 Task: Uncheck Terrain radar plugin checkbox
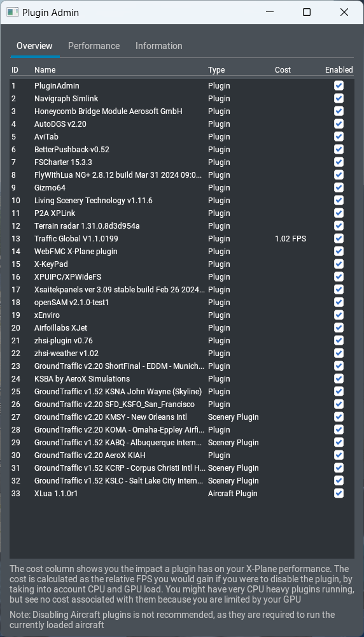tap(339, 226)
